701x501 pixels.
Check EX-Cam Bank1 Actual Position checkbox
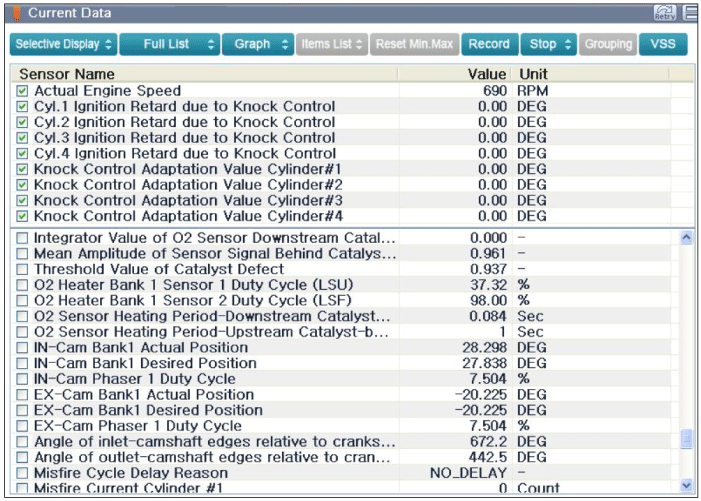pos(22,395)
